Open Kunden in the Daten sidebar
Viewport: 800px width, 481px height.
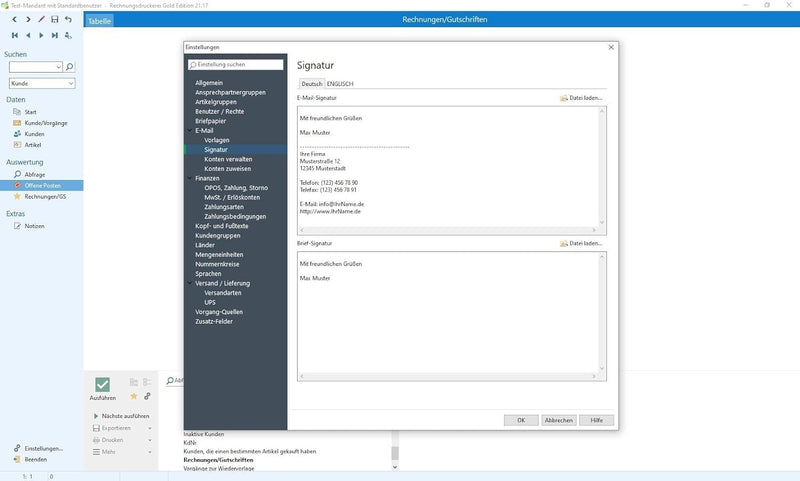[x=34, y=133]
